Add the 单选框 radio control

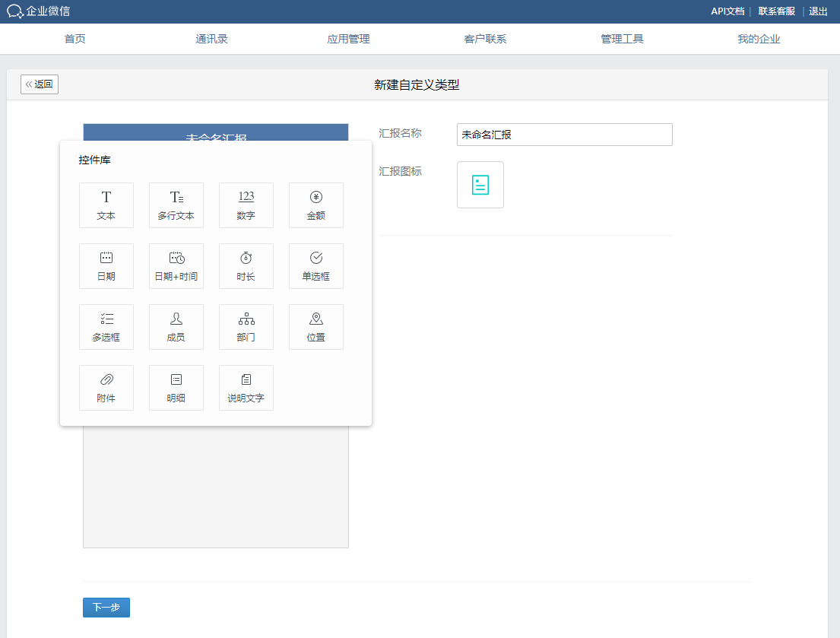316,266
